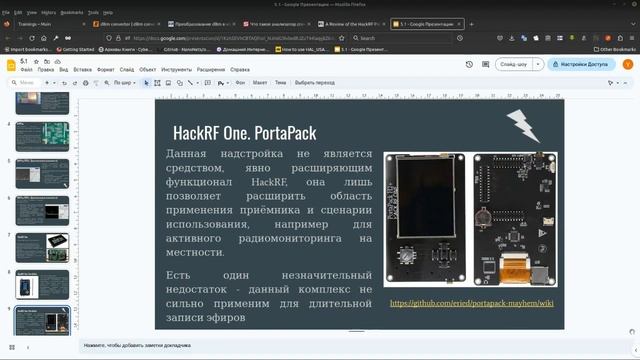Click the Zoom magnifier icon in toolbar
The width and height of the screenshot is (640, 360).
point(107,83)
